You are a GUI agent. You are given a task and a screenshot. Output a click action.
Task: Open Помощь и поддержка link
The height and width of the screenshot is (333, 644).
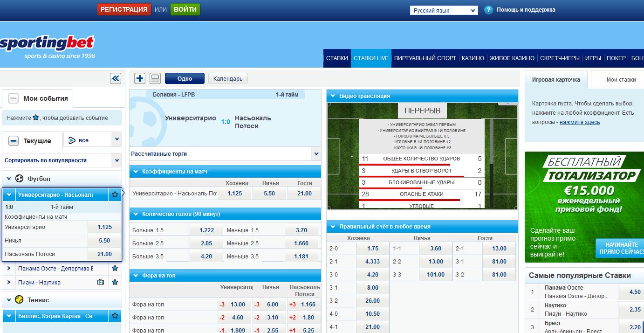(x=526, y=10)
